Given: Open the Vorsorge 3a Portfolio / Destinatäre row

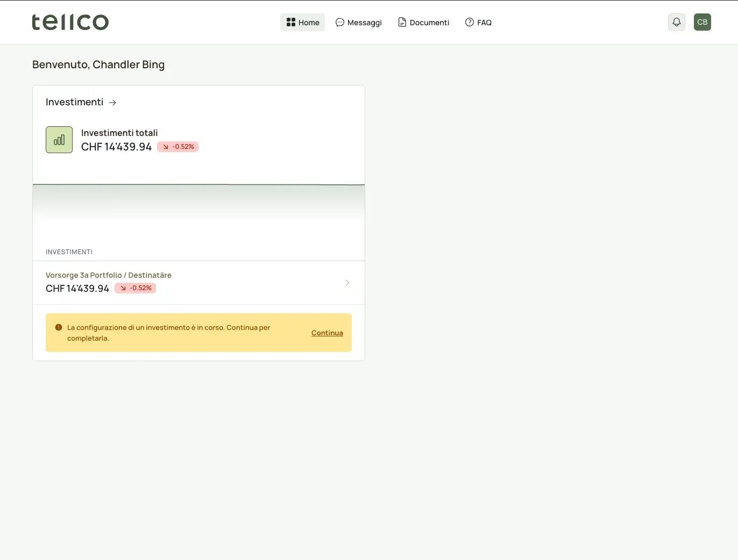Looking at the screenshot, I should tap(198, 283).
